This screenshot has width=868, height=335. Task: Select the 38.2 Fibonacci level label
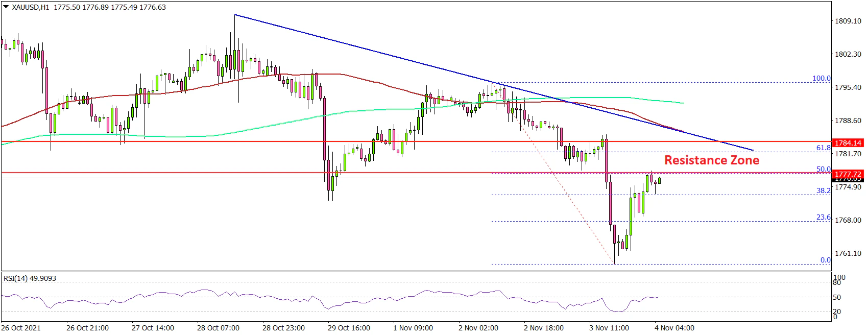tap(823, 190)
